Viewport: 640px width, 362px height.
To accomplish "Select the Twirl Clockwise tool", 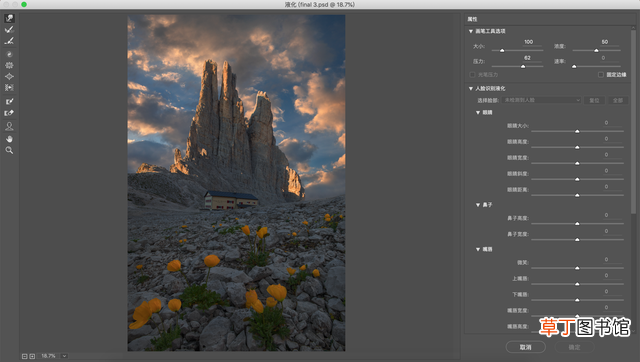I will click(x=9, y=54).
